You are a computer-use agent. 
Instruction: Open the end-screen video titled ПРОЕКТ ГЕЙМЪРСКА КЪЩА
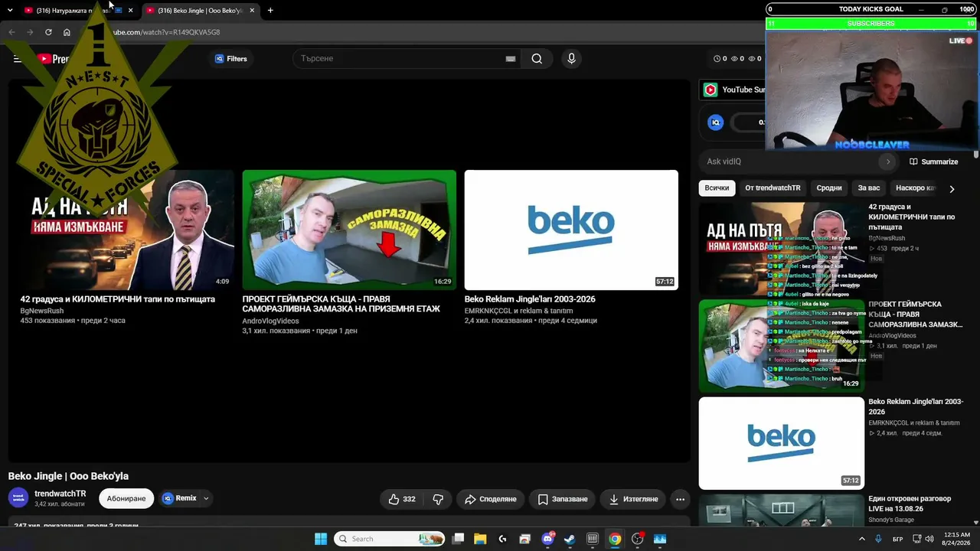click(x=341, y=304)
